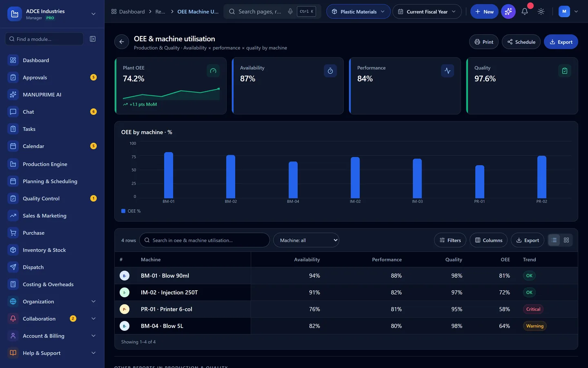588x368 pixels.
Task: Click the table Export button
Action: pyautogui.click(x=528, y=240)
